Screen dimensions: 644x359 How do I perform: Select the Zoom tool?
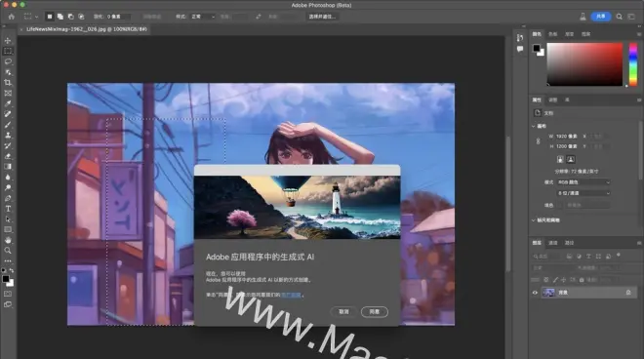8,251
